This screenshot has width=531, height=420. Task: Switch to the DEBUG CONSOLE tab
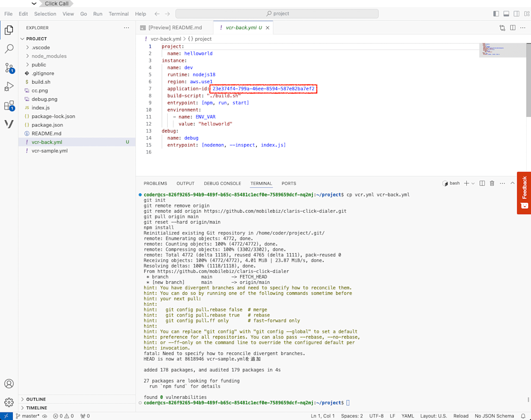223,183
